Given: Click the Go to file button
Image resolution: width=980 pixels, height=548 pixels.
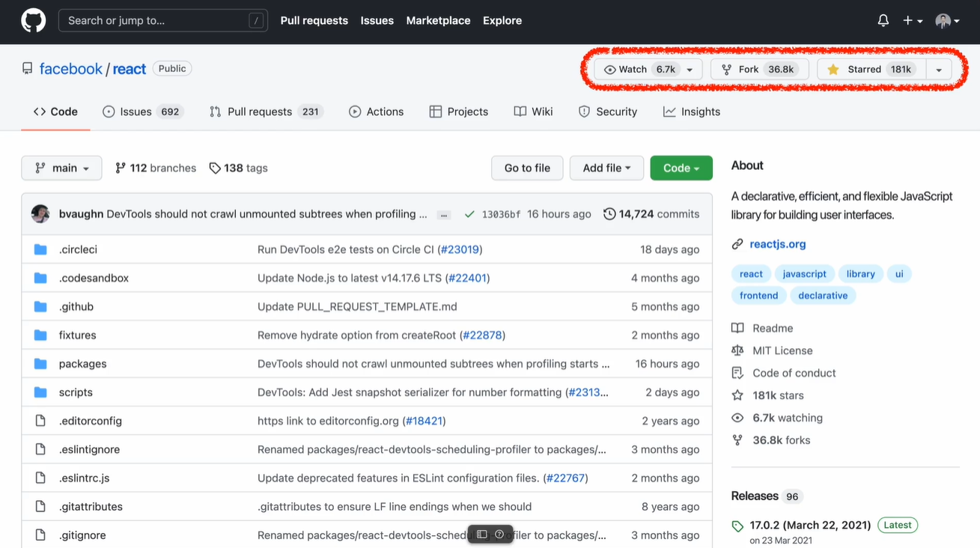Looking at the screenshot, I should click(527, 168).
